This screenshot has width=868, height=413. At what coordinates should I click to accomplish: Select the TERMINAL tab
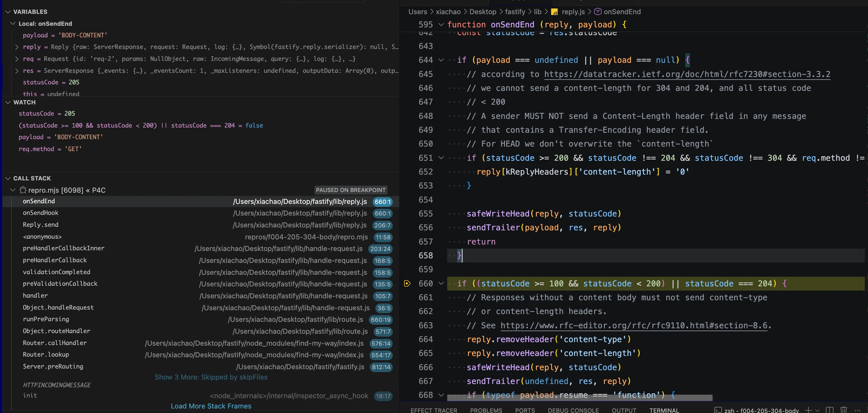pyautogui.click(x=664, y=410)
